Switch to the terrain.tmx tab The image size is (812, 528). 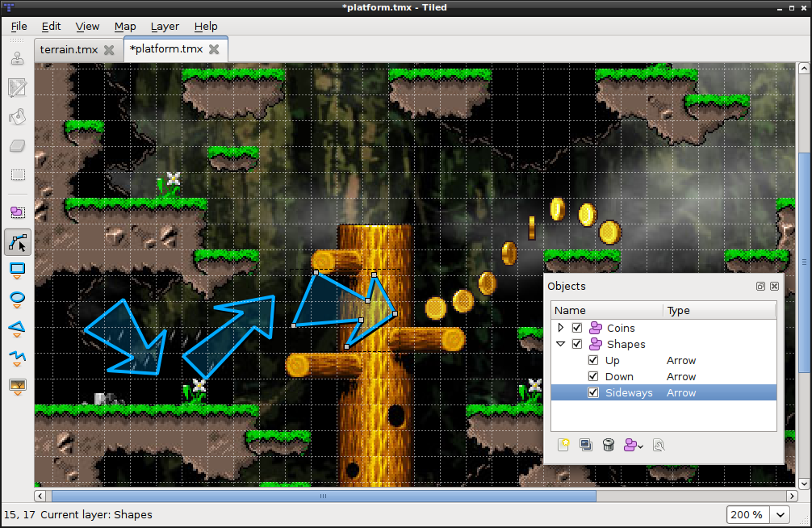(69, 49)
